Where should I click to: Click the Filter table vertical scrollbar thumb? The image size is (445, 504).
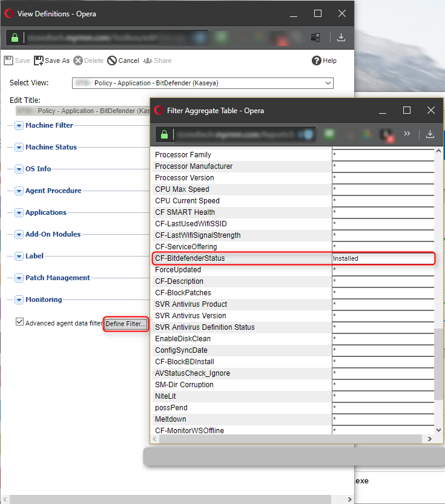[438, 364]
